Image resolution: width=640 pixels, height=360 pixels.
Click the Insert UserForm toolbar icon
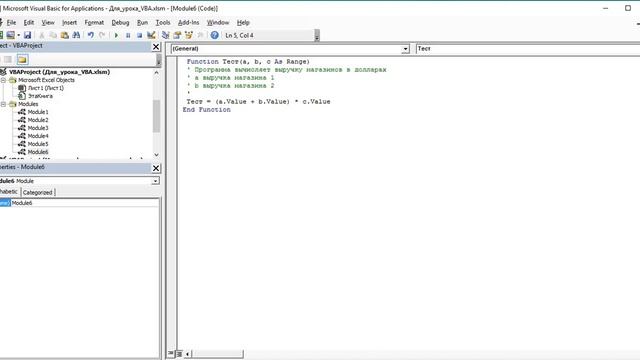[11, 36]
